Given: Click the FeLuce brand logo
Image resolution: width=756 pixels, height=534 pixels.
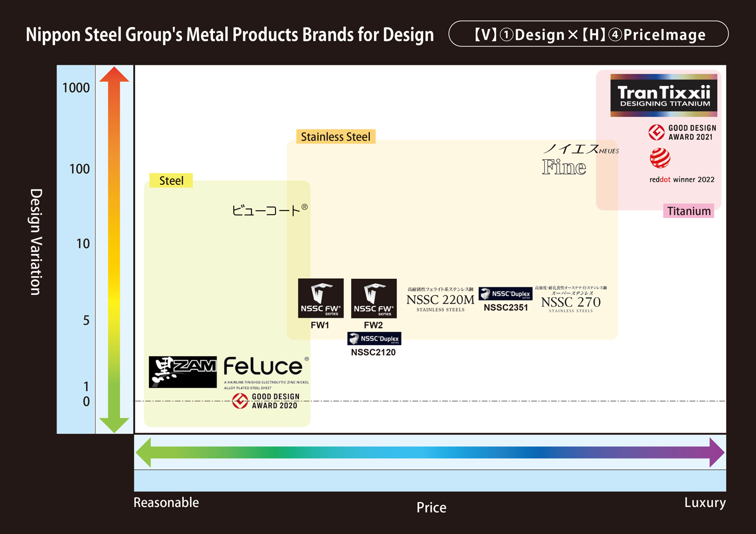Looking at the screenshot, I should point(266,373).
